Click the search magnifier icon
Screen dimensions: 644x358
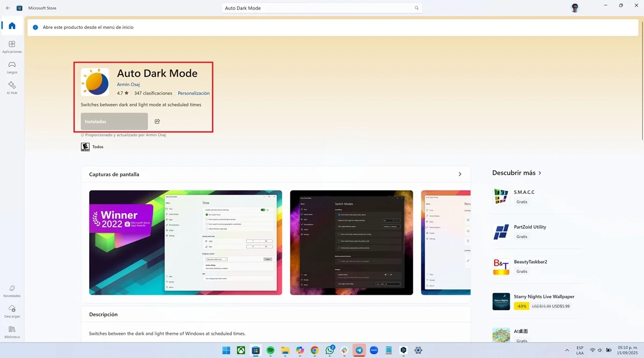pyautogui.click(x=416, y=8)
